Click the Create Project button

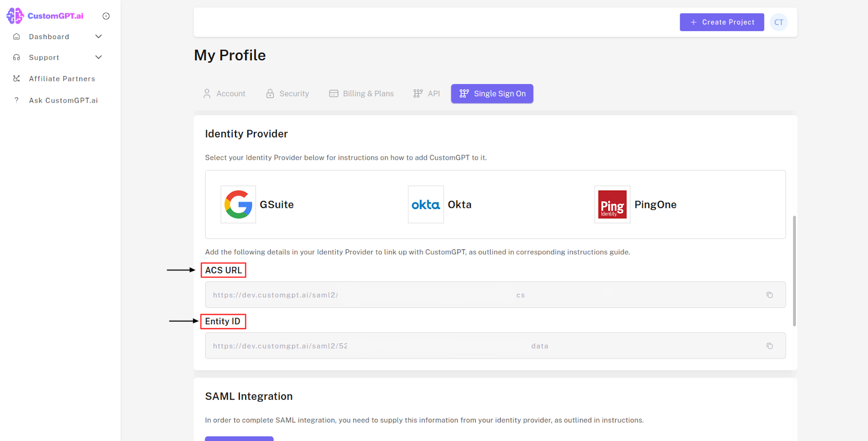point(722,22)
